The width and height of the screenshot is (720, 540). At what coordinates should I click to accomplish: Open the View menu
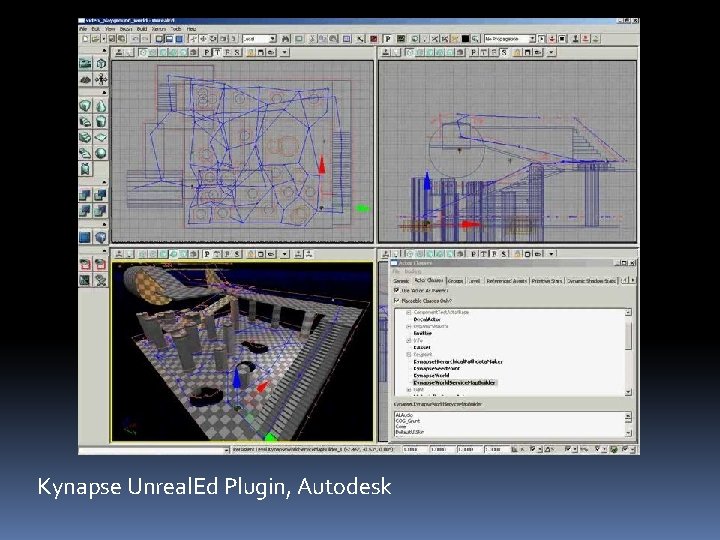[x=110, y=28]
